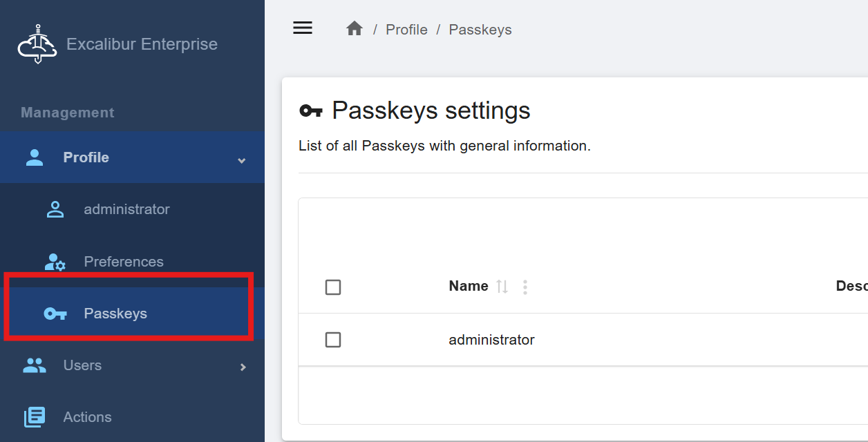Image resolution: width=868 pixels, height=442 pixels.
Task: Go home via breadcrumb house icon
Action: pyautogui.click(x=355, y=28)
